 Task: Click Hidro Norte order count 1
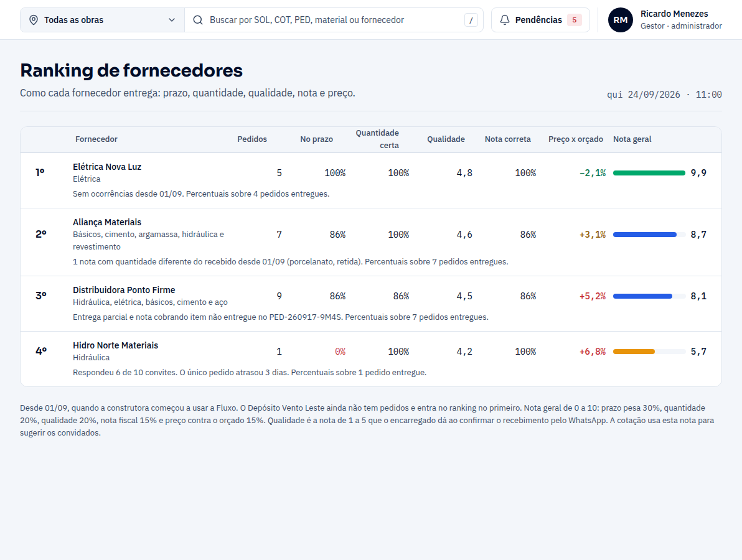tap(279, 352)
